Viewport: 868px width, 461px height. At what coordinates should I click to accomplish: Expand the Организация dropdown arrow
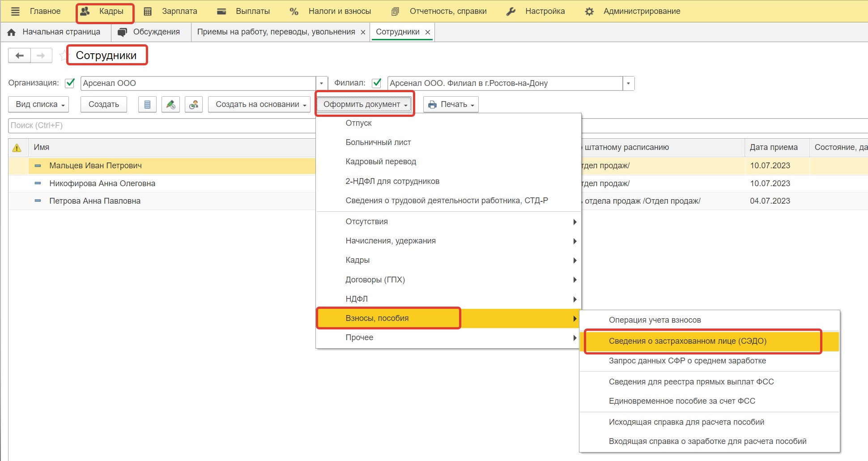pos(321,83)
